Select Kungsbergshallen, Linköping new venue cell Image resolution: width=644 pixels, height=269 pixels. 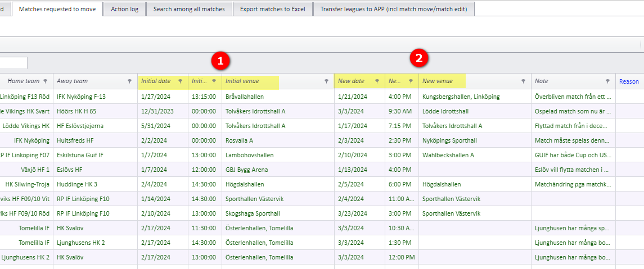pyautogui.click(x=475, y=97)
